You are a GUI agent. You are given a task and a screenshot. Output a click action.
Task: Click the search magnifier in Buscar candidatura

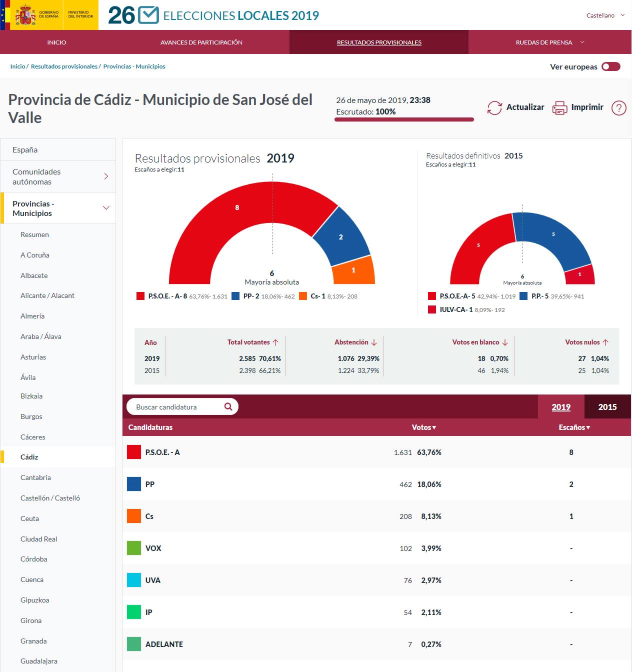tap(228, 406)
